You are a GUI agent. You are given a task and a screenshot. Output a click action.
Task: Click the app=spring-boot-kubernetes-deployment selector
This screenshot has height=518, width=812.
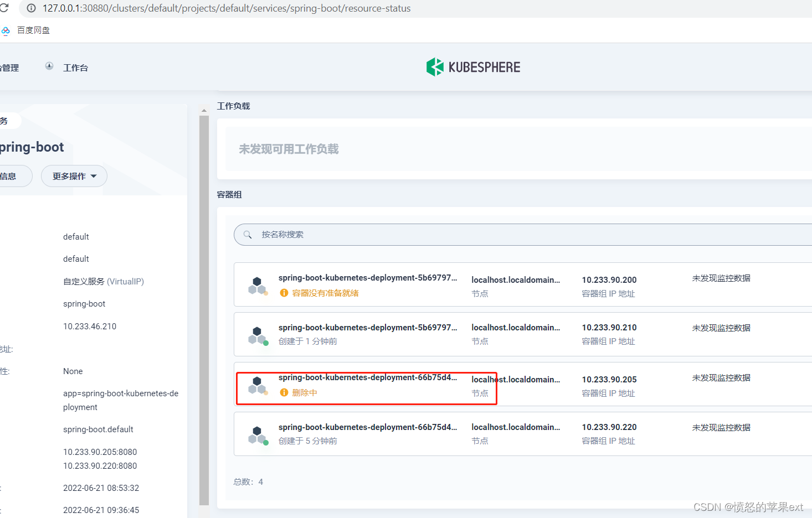(121, 400)
